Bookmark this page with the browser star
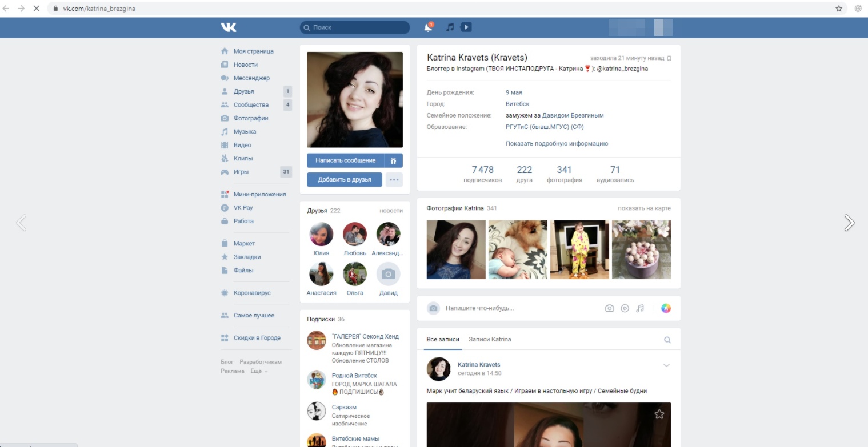The width and height of the screenshot is (868, 447). pos(839,9)
